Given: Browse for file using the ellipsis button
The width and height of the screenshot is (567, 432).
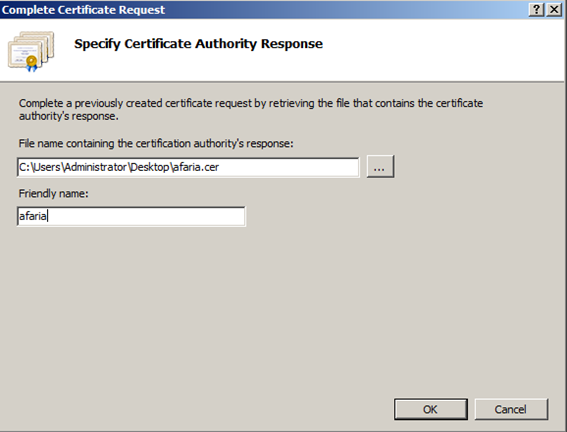Looking at the screenshot, I should 380,167.
